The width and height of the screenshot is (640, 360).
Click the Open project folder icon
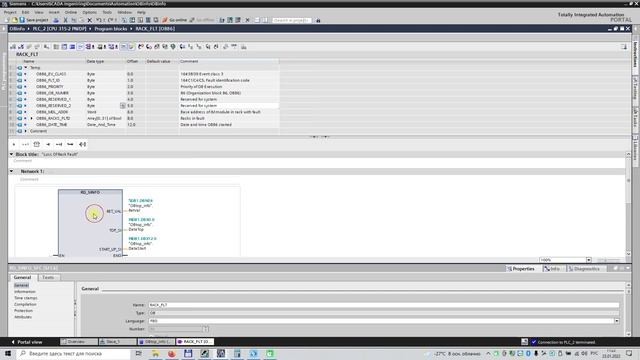pyautogui.click(x=15, y=20)
